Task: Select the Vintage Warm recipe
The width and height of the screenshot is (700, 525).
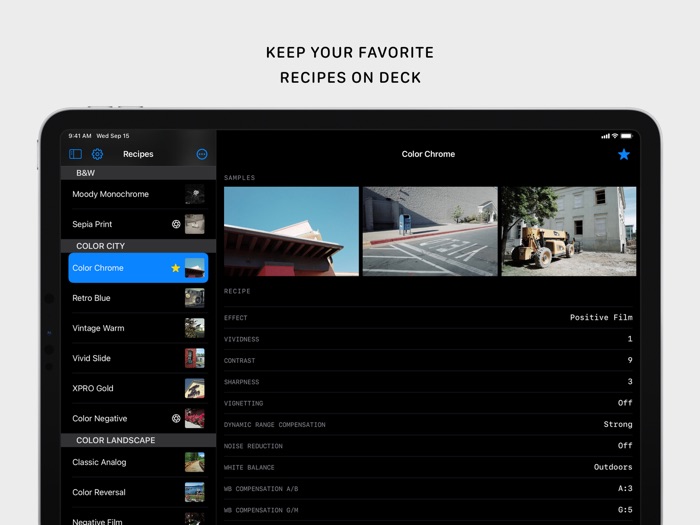Action: [x=138, y=328]
